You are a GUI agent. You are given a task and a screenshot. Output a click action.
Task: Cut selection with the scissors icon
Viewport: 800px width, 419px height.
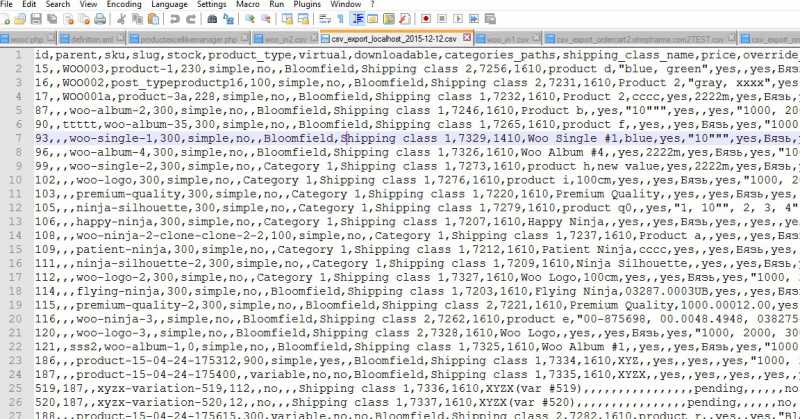point(122,19)
